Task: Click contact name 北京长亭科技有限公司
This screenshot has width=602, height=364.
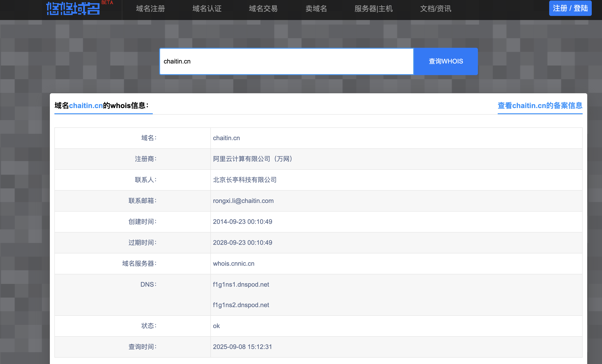Action: coord(245,180)
